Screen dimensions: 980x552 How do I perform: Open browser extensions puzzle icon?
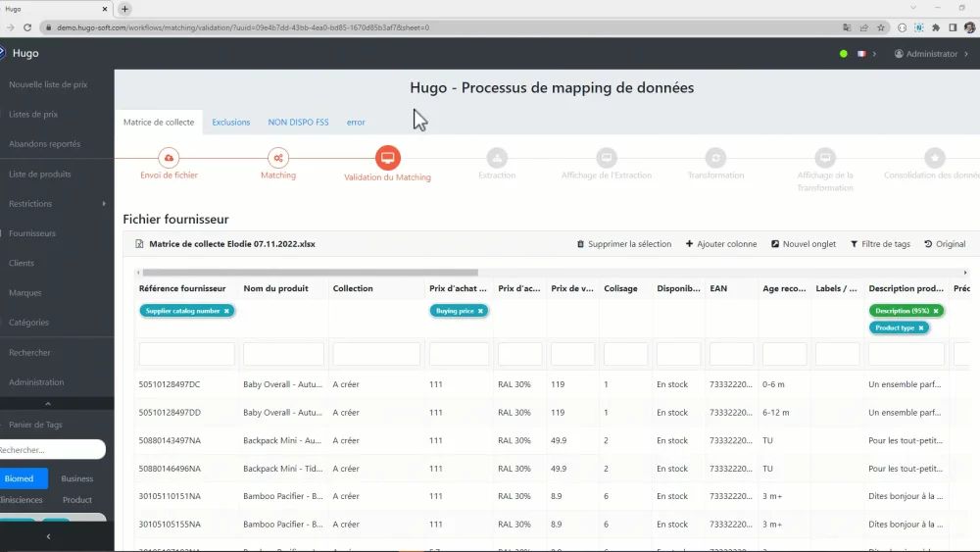click(936, 27)
